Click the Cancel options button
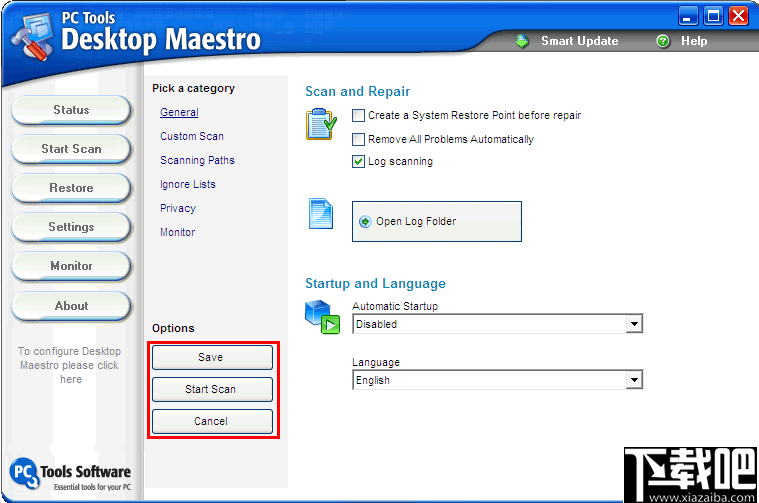Viewport: 759px width, 503px height. pyautogui.click(x=213, y=421)
